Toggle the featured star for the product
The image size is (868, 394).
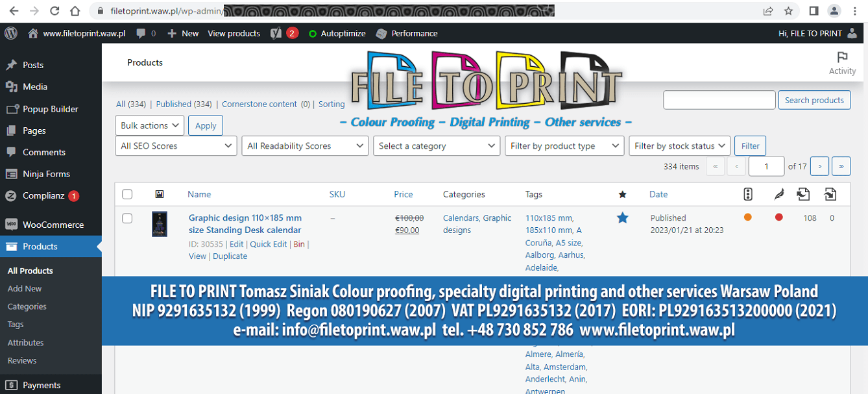click(x=622, y=218)
